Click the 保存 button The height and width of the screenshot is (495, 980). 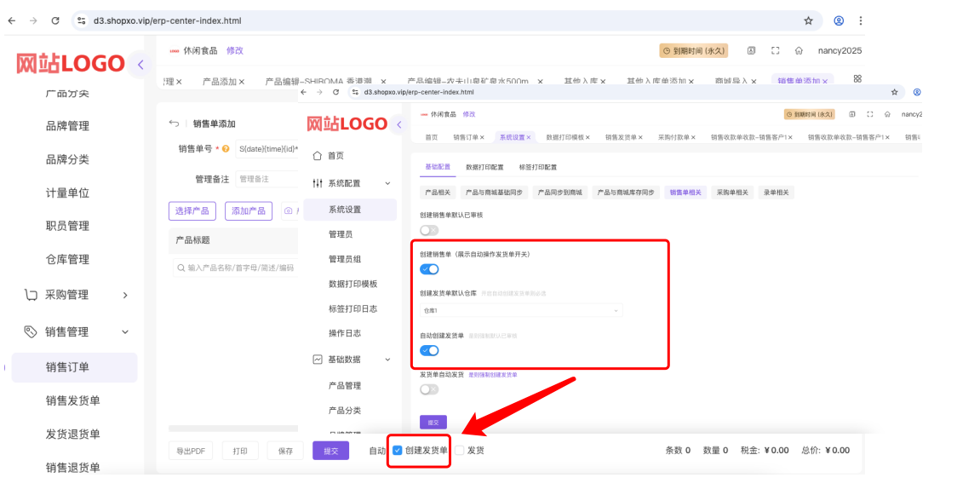tap(285, 451)
